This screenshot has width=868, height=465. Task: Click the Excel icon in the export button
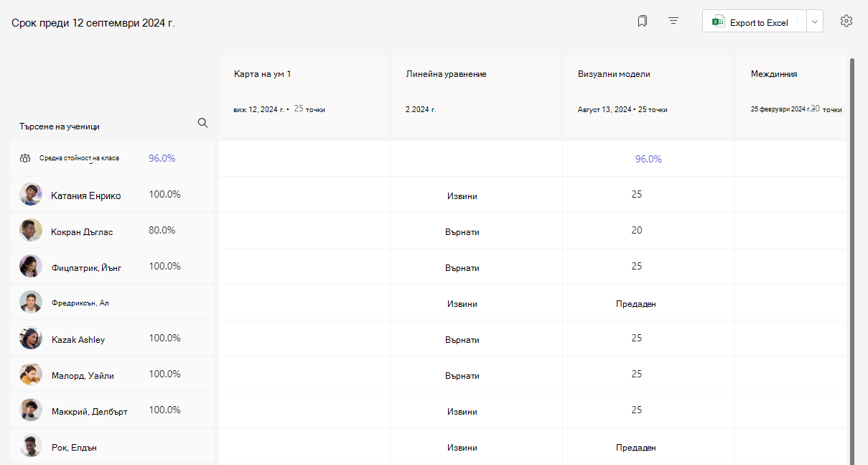[x=718, y=22]
